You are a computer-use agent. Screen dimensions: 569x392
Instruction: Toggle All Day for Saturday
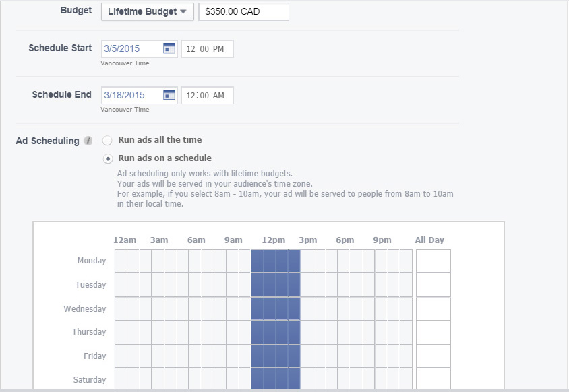[433, 379]
